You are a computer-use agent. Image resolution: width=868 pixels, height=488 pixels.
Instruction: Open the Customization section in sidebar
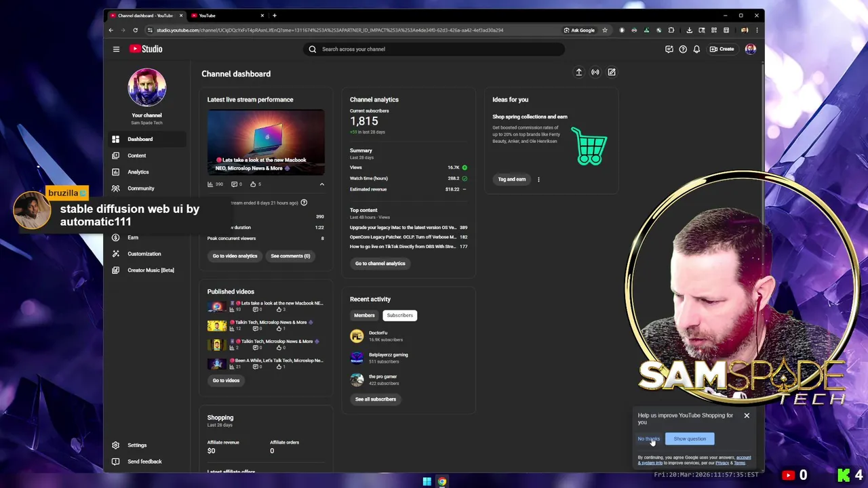(147, 253)
